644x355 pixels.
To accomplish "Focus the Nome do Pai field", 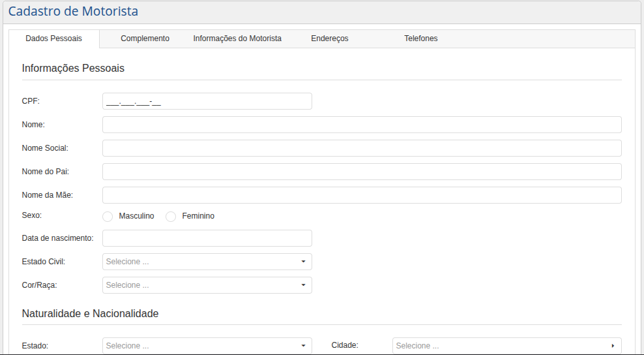I will pos(362,172).
